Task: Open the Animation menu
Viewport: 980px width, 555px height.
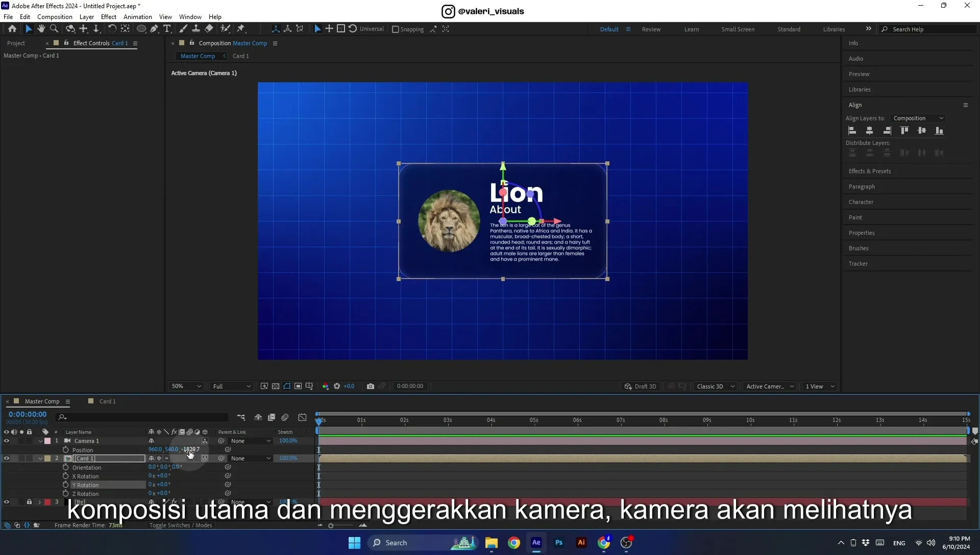Action: [138, 17]
